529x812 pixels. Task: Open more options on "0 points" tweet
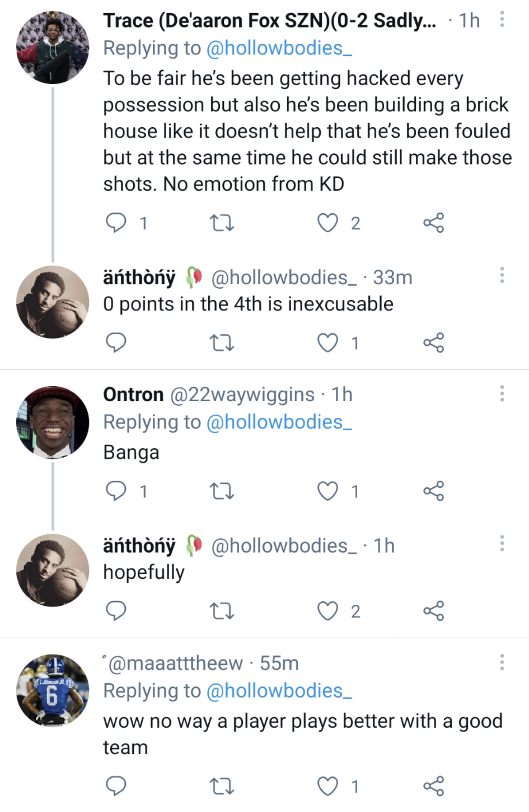[502, 275]
